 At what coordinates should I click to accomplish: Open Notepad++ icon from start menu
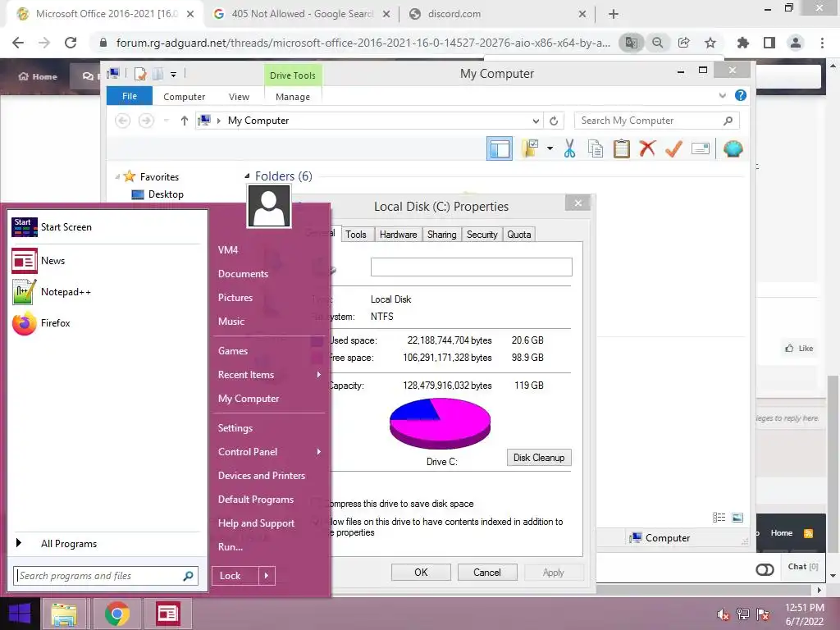[25, 292]
